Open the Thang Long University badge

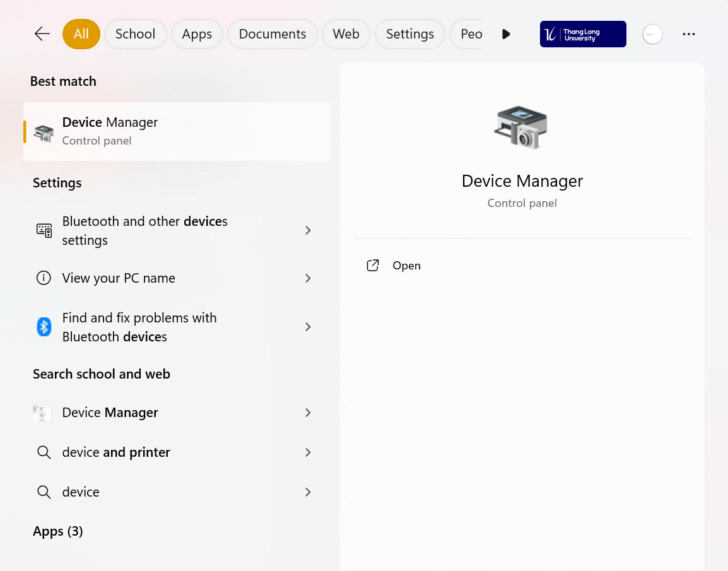pyautogui.click(x=583, y=34)
